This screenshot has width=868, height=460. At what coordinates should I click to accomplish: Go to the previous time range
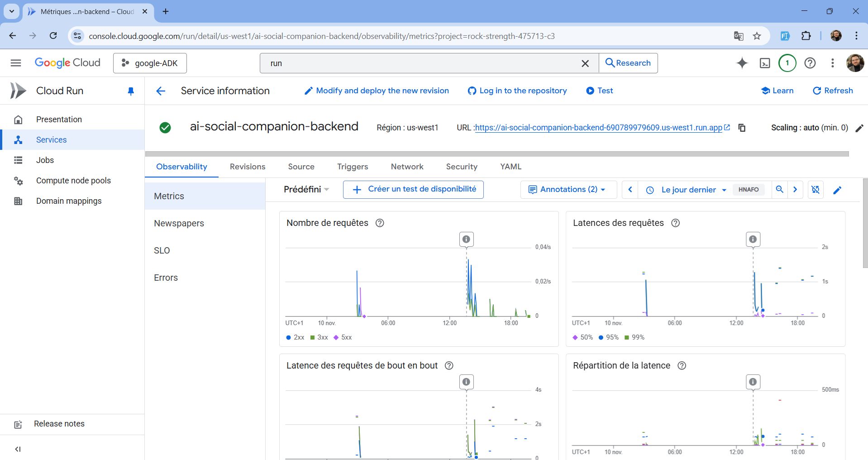[630, 190]
